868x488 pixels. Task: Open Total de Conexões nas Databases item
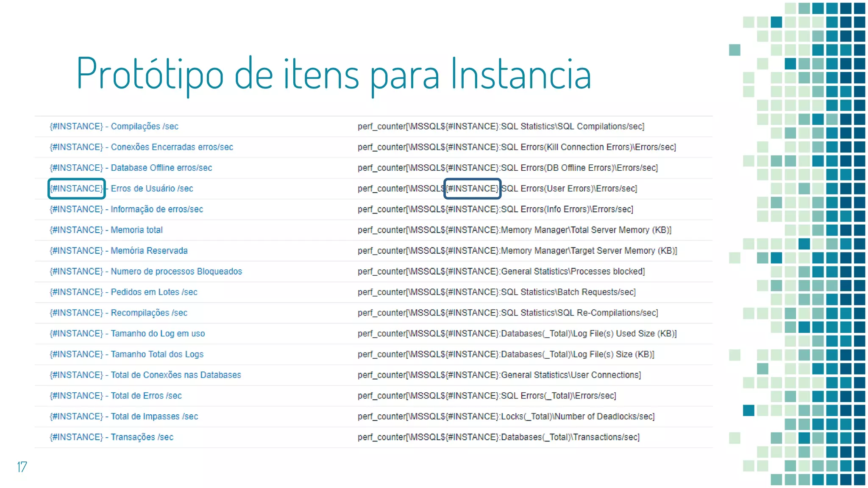pos(145,375)
